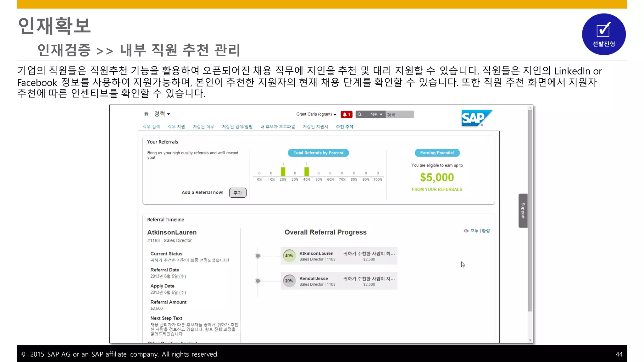Click '#1163 - Sales Director' text

[169, 240]
